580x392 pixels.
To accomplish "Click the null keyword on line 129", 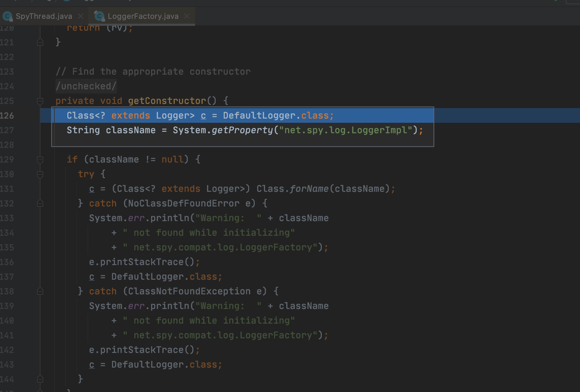I will 173,159.
